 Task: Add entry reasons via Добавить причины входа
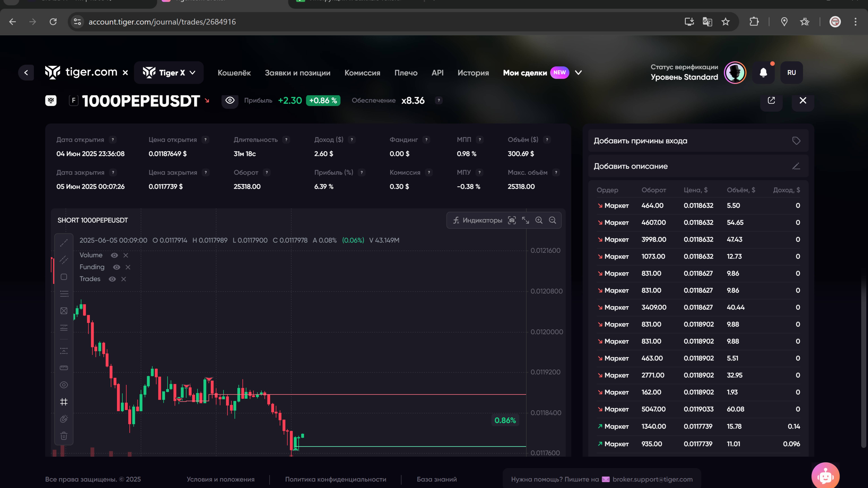pos(698,141)
